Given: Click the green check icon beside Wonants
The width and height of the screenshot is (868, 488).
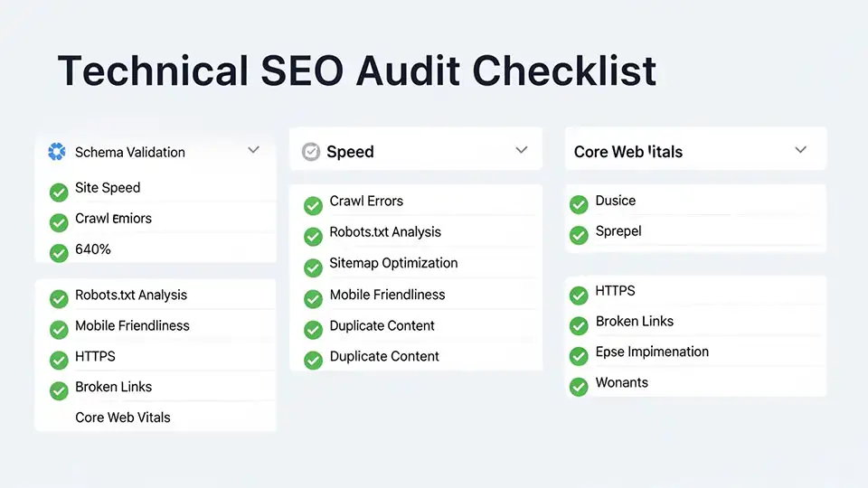Looking at the screenshot, I should pyautogui.click(x=579, y=387).
